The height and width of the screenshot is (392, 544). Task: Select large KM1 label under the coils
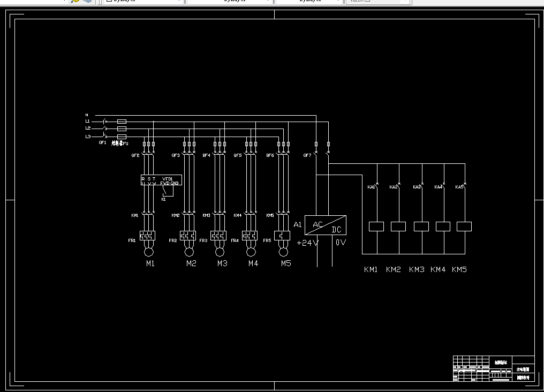[371, 269]
